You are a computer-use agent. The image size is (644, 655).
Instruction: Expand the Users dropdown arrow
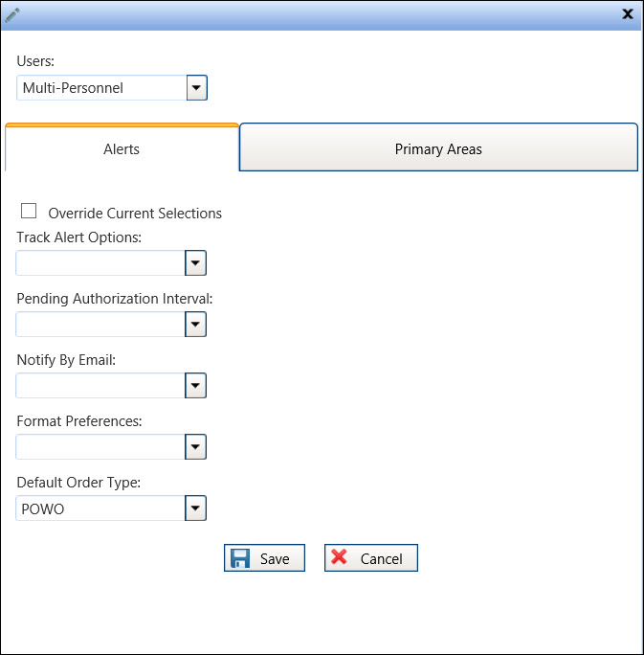pyautogui.click(x=196, y=88)
